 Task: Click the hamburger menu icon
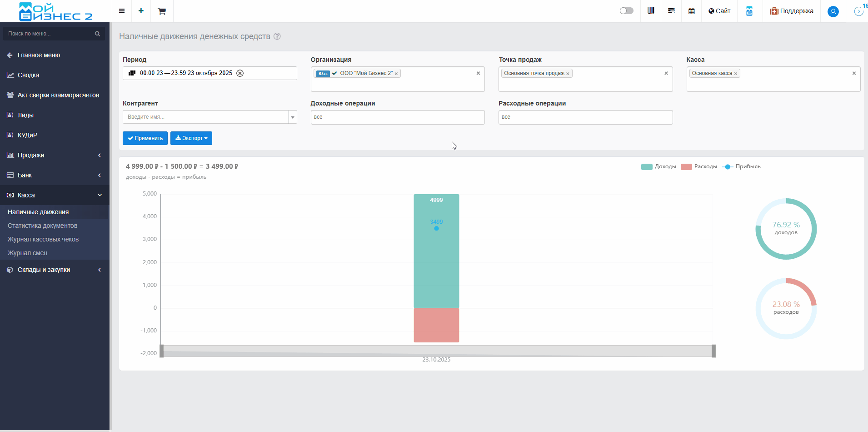click(122, 11)
